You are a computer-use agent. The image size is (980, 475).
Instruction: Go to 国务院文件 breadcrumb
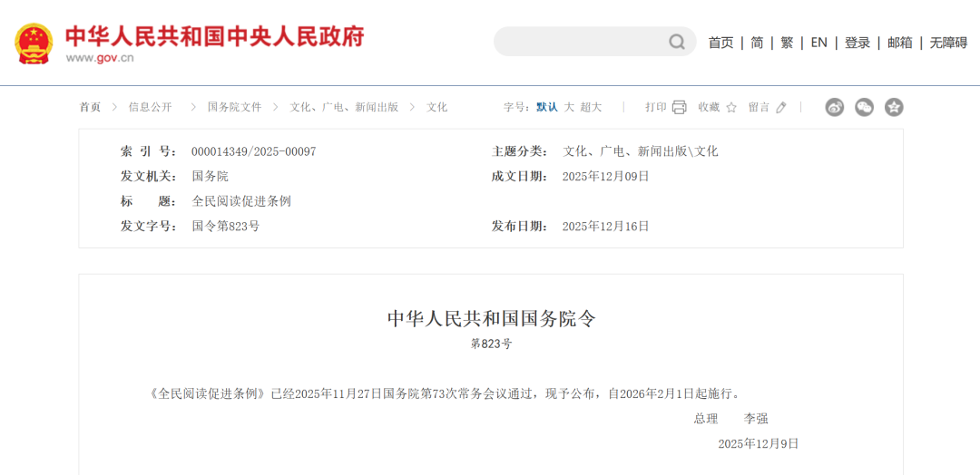tap(234, 107)
